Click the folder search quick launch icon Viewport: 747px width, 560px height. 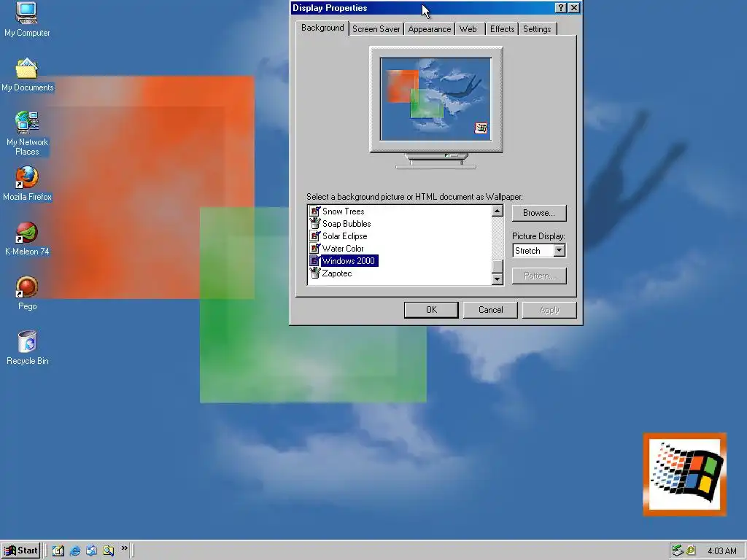108,551
